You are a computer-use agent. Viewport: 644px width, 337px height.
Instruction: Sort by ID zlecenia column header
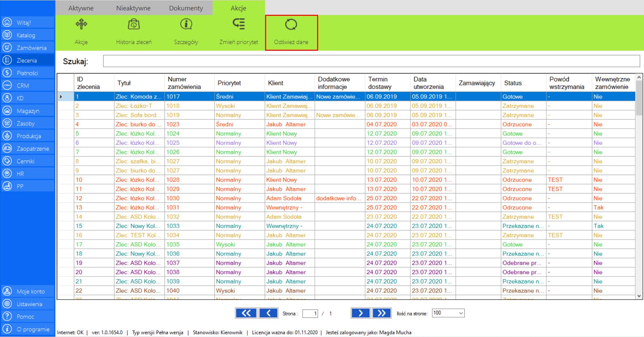[x=94, y=83]
